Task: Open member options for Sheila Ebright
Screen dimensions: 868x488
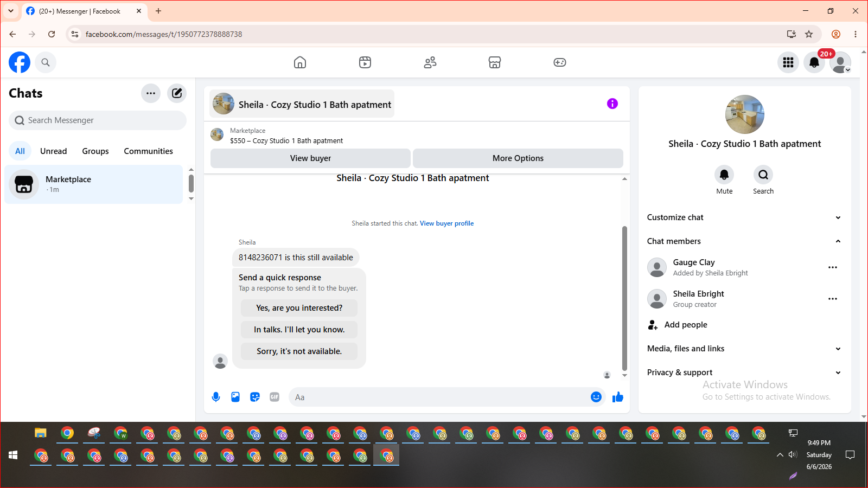Action: 833,299
